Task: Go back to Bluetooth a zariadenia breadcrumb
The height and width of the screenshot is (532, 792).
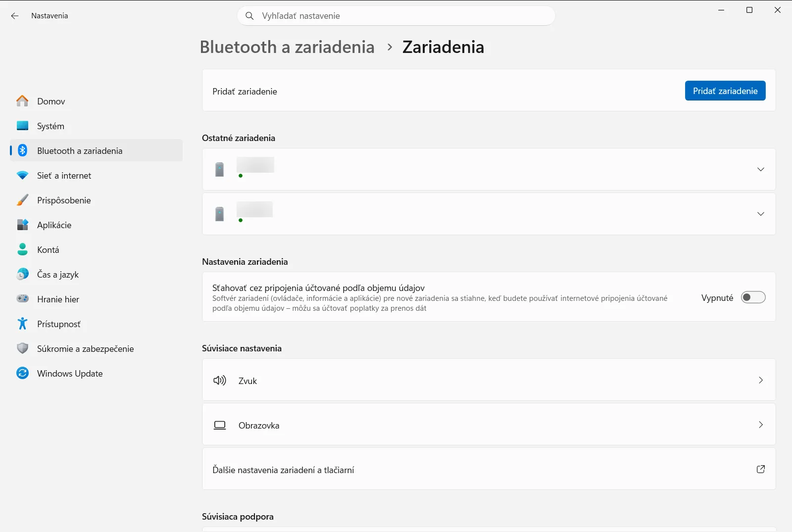Action: (287, 47)
